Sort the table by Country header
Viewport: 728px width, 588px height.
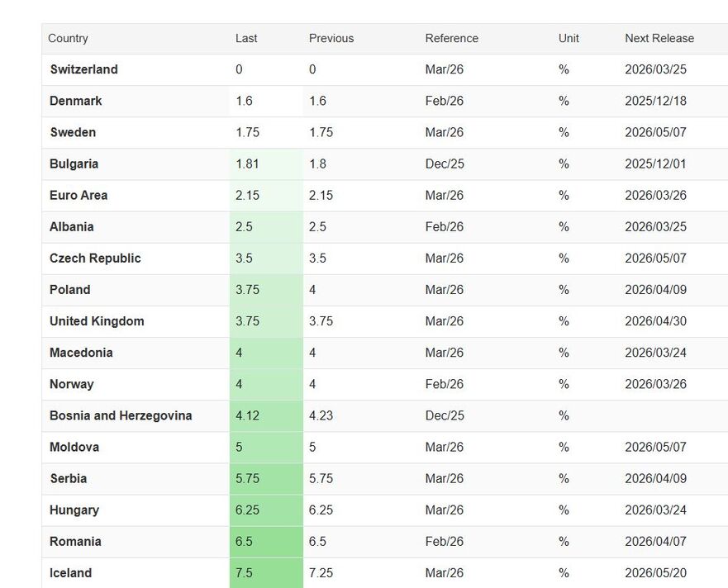click(68, 39)
